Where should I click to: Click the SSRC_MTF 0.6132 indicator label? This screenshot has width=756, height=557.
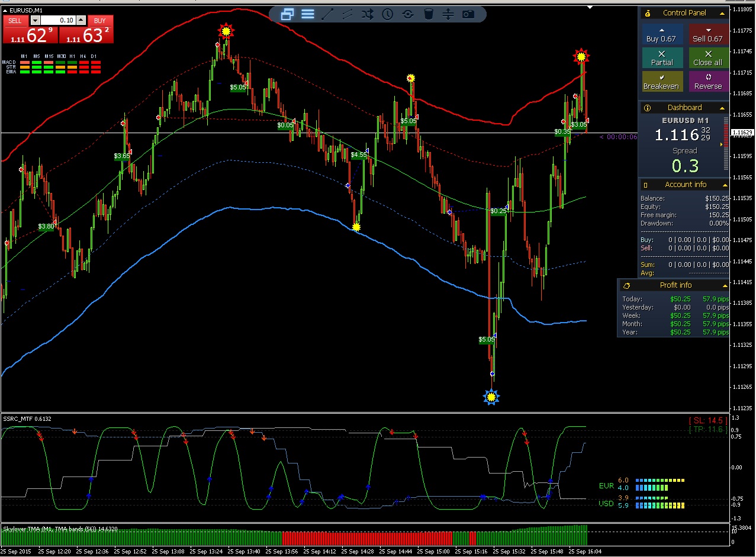click(x=27, y=418)
